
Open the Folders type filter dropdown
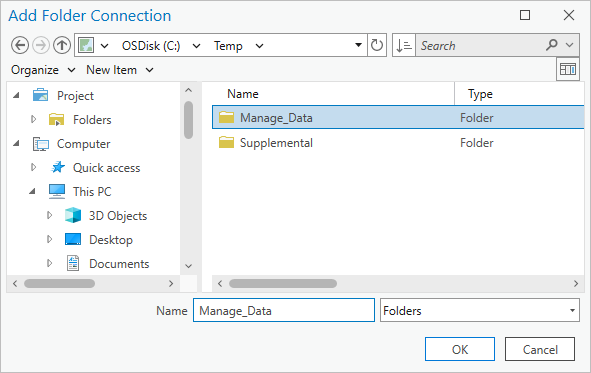click(572, 310)
